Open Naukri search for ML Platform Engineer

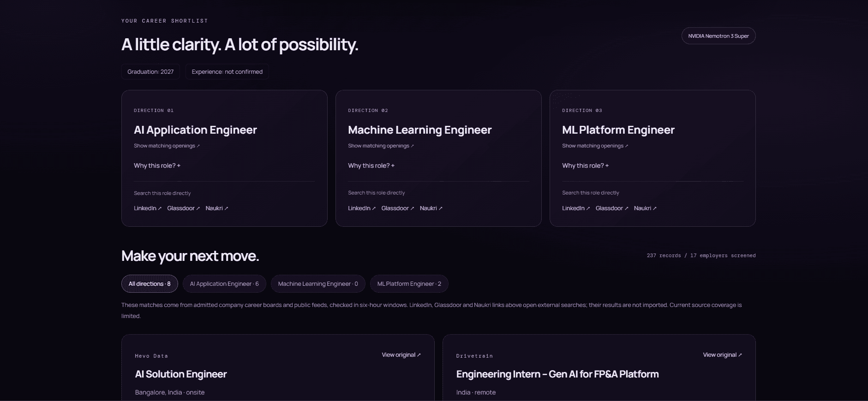(x=645, y=208)
